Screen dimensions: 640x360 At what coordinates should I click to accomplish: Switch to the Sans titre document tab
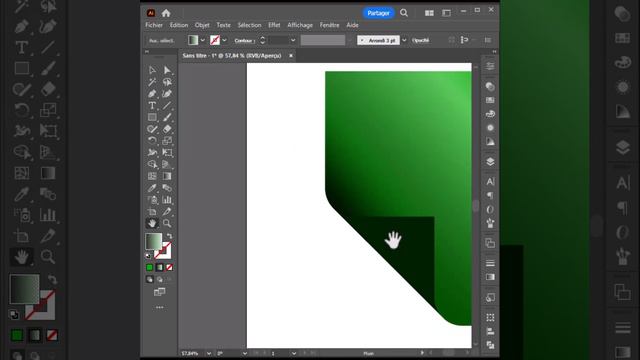click(x=232, y=56)
